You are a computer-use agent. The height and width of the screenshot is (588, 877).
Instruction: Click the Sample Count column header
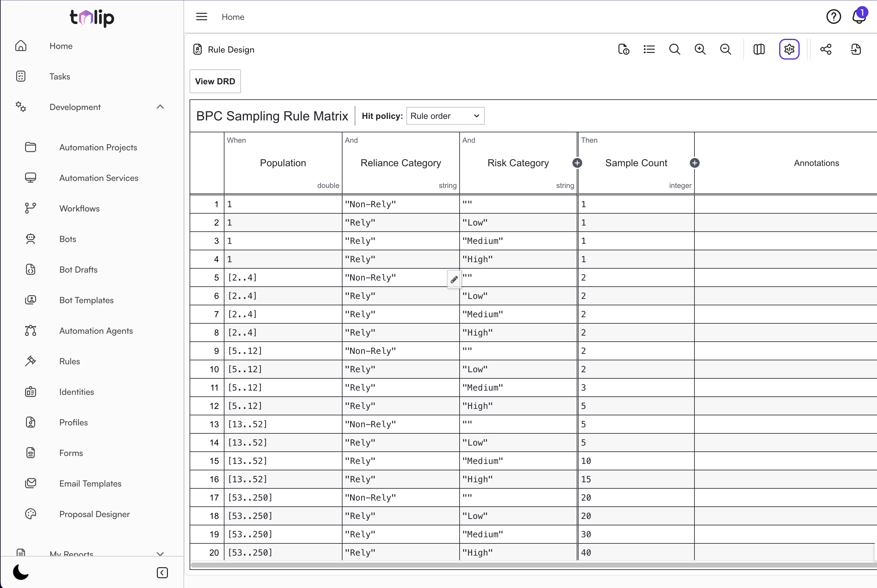click(x=636, y=163)
